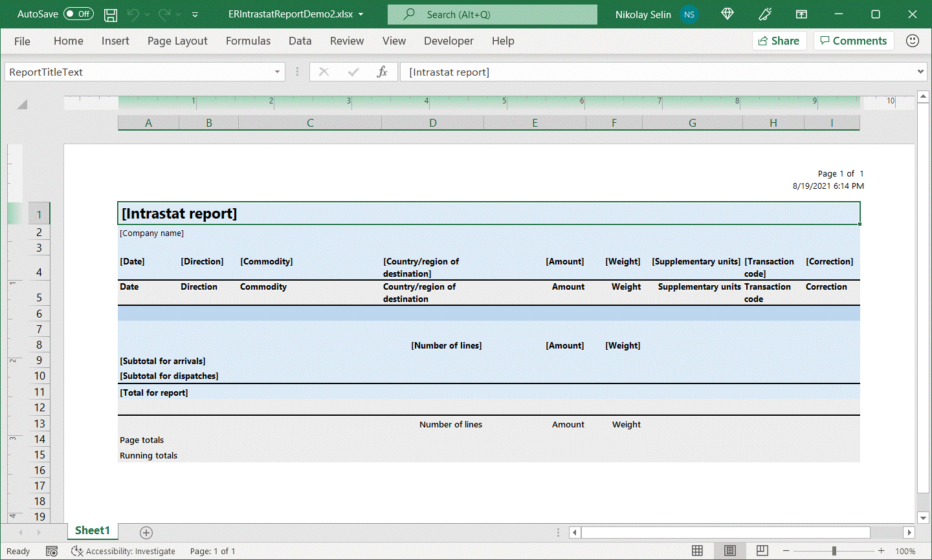Open the Customize Quick Access Toolbar dropdown
Image resolution: width=932 pixels, height=560 pixels.
pyautogui.click(x=195, y=14)
